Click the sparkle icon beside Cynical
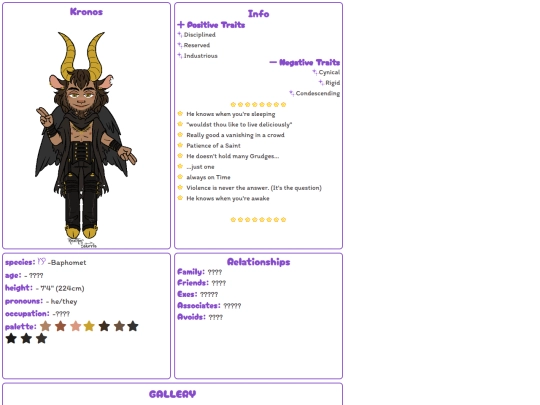Image resolution: width=540 pixels, height=405 pixels. coord(315,72)
